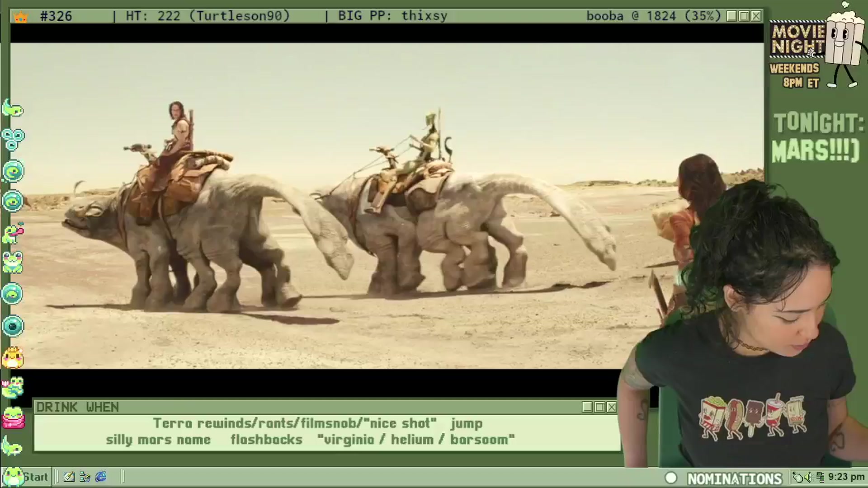This screenshot has width=868, height=488.
Task: Click the 'booba @ 1824 (35%)' goal text
Action: (x=654, y=16)
